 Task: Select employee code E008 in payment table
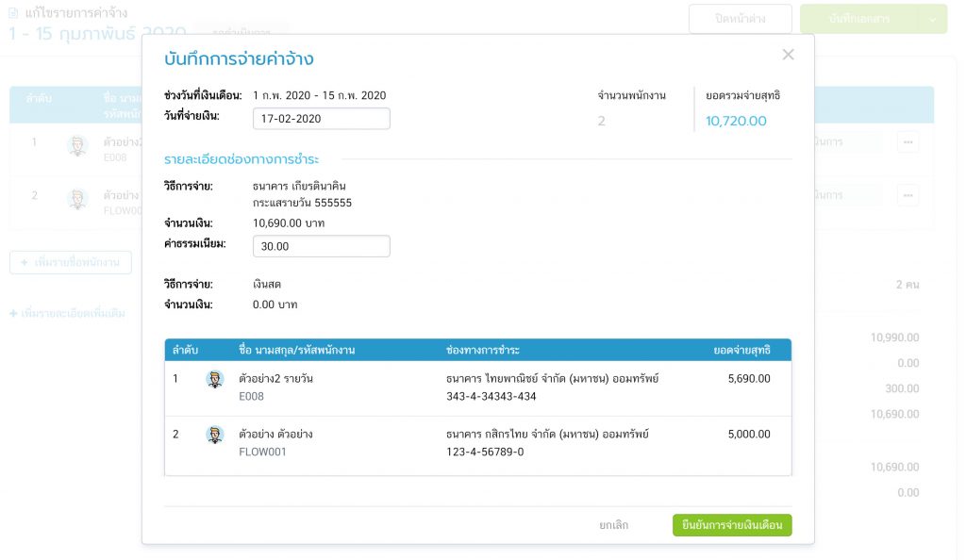coord(251,396)
